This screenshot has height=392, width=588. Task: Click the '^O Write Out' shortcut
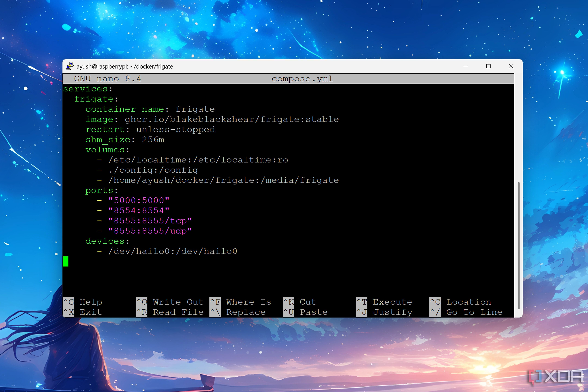coord(170,302)
